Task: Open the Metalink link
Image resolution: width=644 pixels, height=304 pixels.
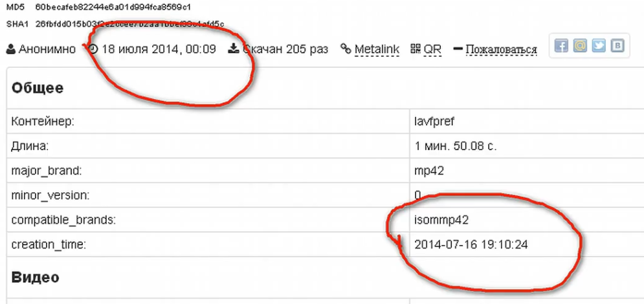Action: pos(377,49)
